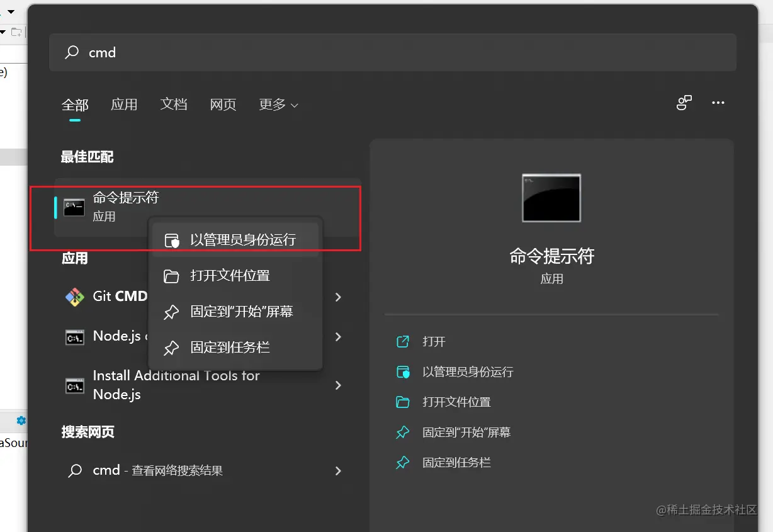Open the feedback people icon
This screenshot has width=773, height=532.
coord(684,103)
